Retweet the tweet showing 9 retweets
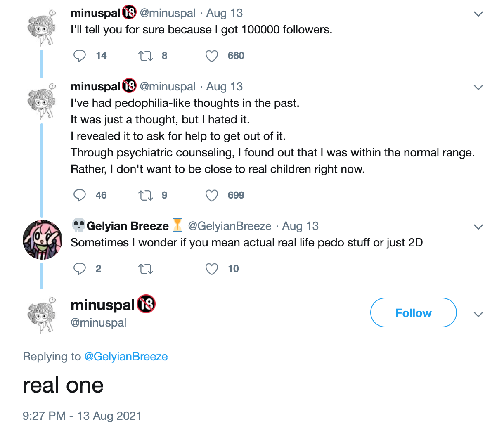The image size is (504, 433). pos(145,195)
